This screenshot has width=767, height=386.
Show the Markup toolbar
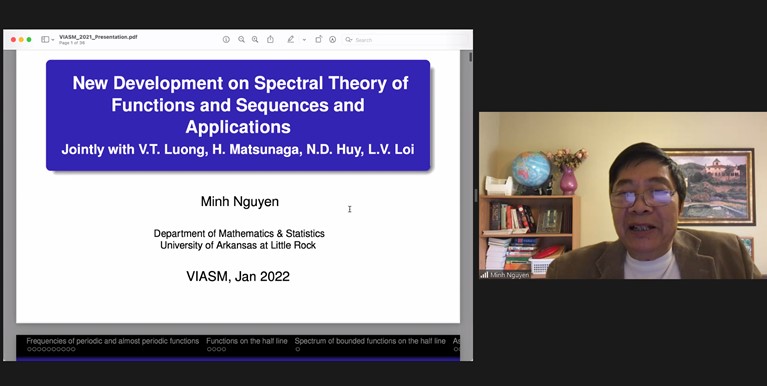click(333, 40)
